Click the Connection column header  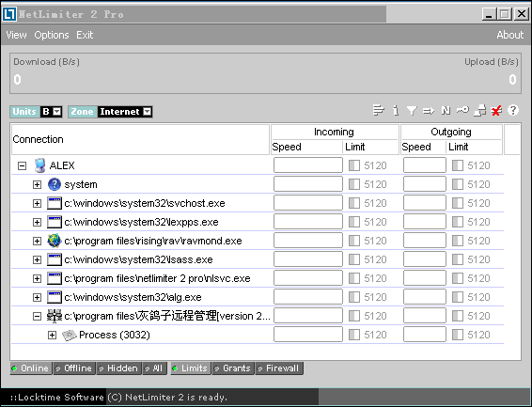[140, 139]
